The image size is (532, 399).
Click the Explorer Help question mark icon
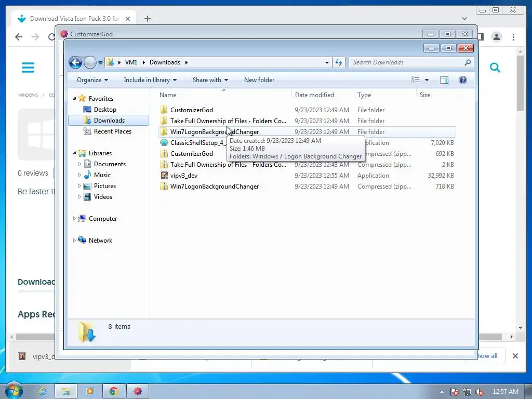463,80
